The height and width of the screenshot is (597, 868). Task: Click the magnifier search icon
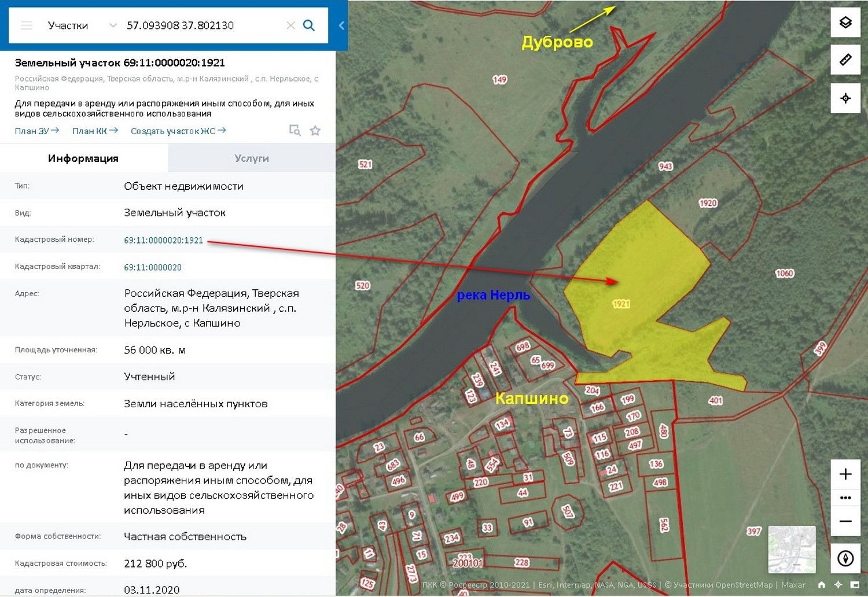pyautogui.click(x=309, y=25)
